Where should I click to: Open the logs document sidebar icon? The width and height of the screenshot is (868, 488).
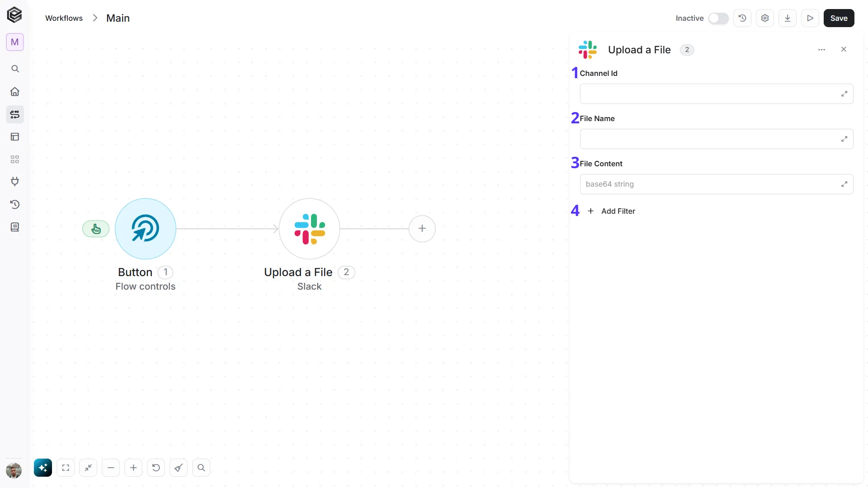15,227
